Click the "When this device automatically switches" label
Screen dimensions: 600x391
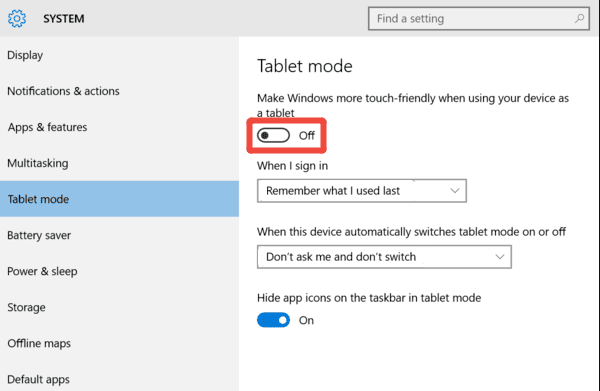tap(411, 231)
